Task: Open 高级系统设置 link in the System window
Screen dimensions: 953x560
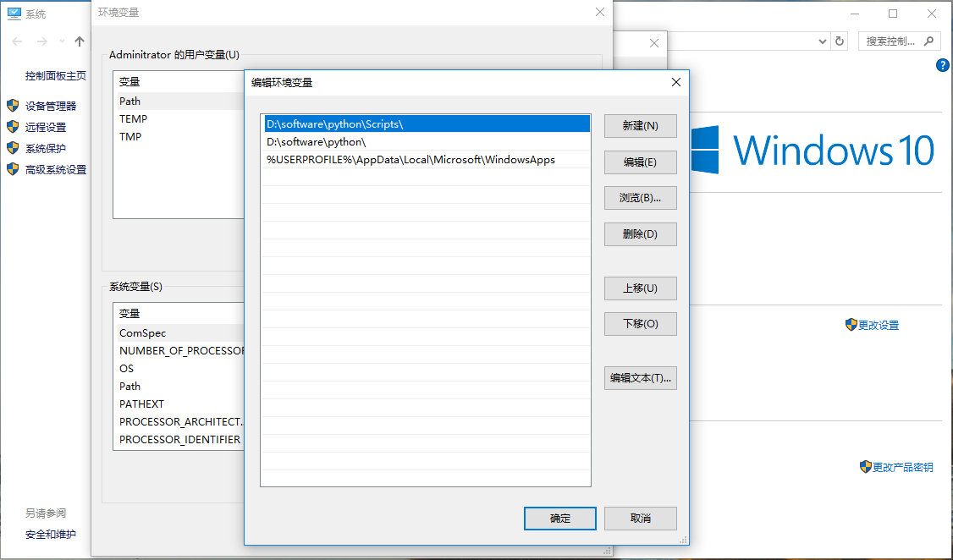Action: coord(56,170)
